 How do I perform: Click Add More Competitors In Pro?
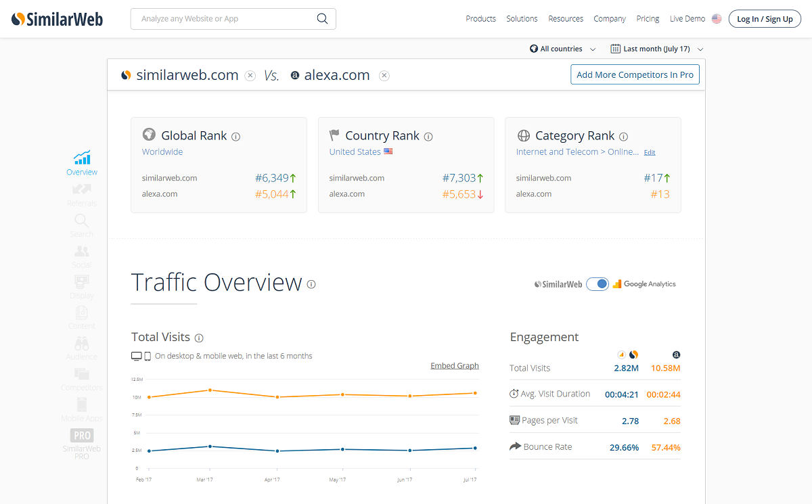pos(635,75)
